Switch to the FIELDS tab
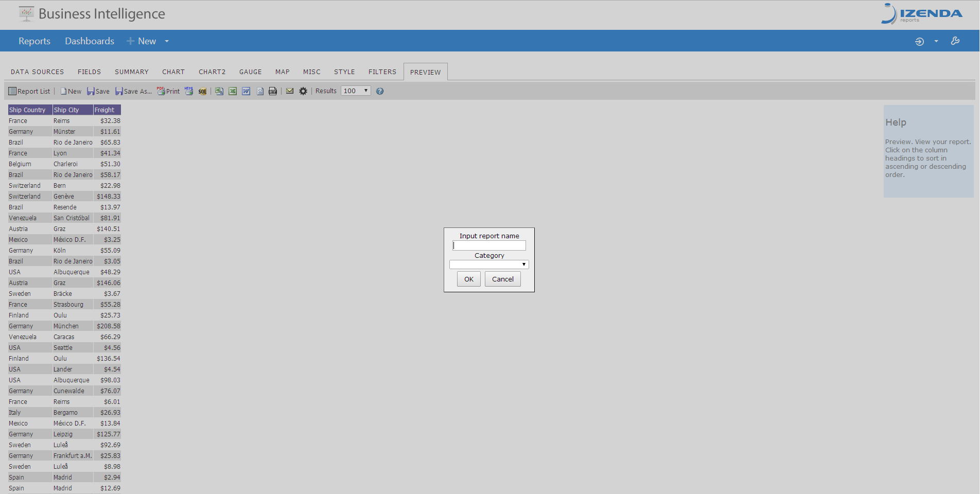The width and height of the screenshot is (980, 494). [x=90, y=72]
